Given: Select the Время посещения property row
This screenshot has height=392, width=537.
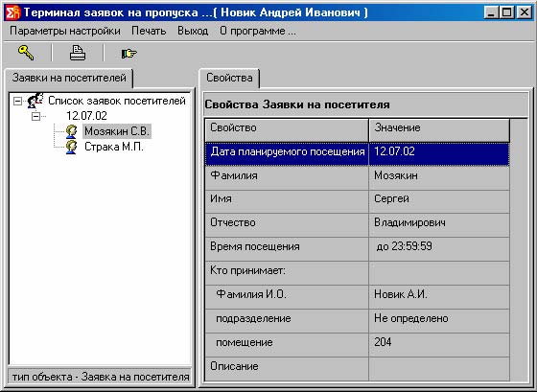Looking at the screenshot, I should (357, 247).
